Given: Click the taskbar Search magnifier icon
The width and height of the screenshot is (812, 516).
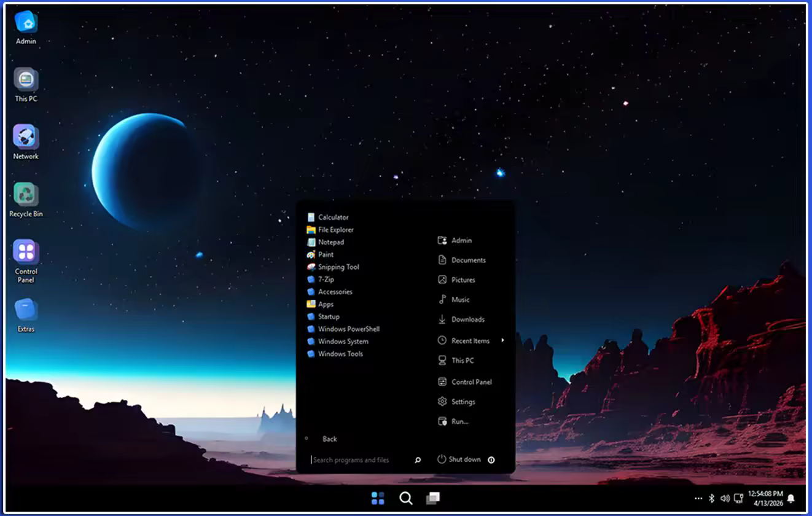Looking at the screenshot, I should coord(405,498).
